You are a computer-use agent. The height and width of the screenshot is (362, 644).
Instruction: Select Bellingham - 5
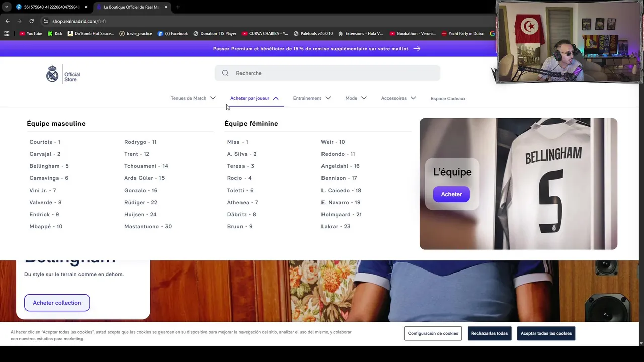49,166
